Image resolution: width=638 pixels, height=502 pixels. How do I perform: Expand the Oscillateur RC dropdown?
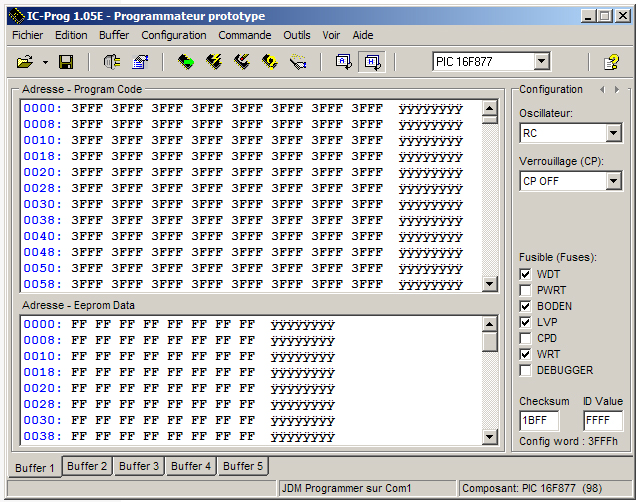click(x=613, y=133)
